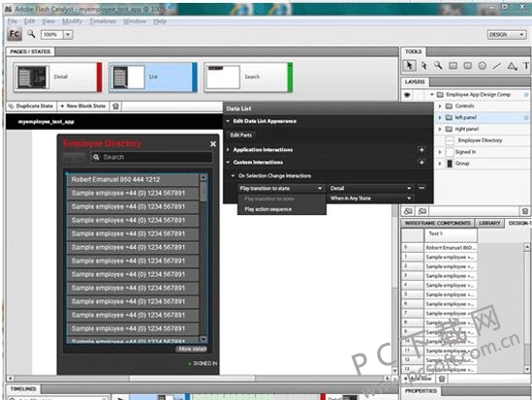Close the Employee Directory panel with X

point(213,144)
